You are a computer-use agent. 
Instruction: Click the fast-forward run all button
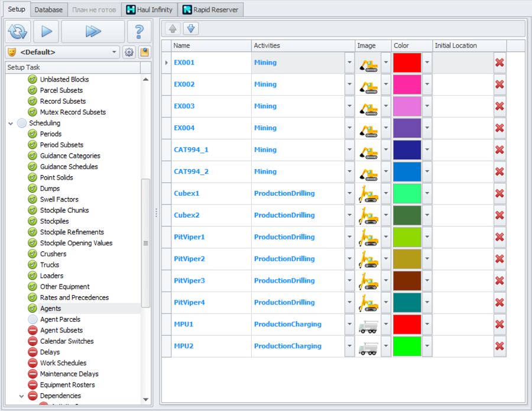pos(93,31)
